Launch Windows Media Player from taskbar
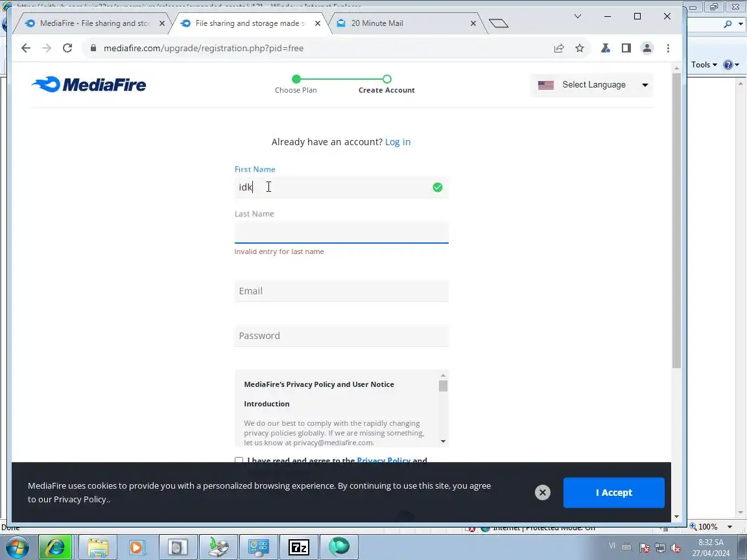This screenshot has height=560, width=747. (136, 548)
